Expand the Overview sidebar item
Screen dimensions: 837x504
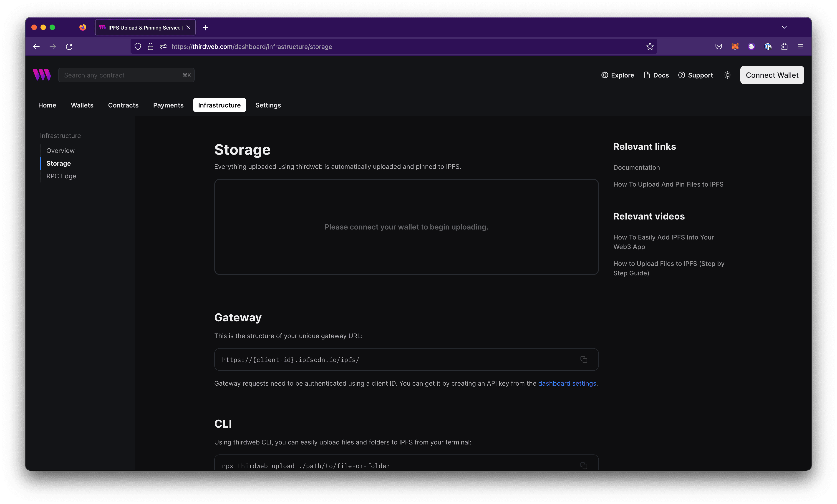click(x=60, y=150)
